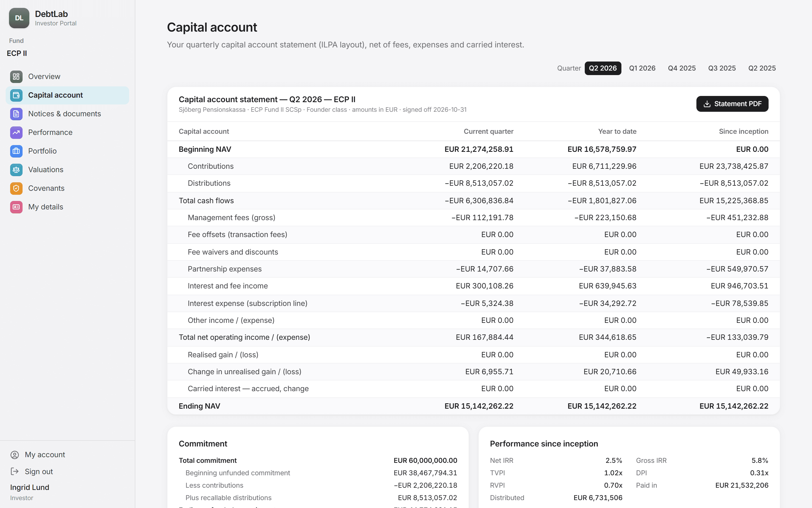
Task: Navigate to Valuations label
Action: pos(46,170)
